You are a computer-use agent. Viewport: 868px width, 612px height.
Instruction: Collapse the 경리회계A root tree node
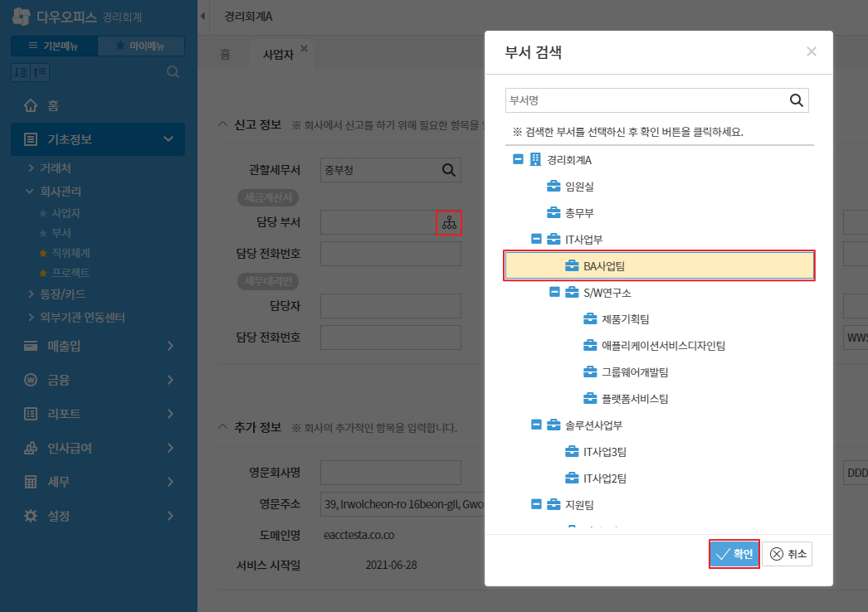pyautogui.click(x=517, y=159)
